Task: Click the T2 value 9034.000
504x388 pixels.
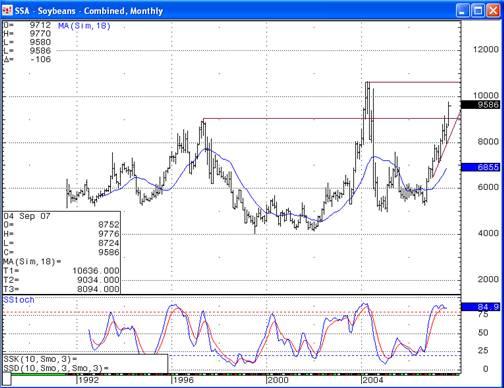Action: (x=98, y=280)
